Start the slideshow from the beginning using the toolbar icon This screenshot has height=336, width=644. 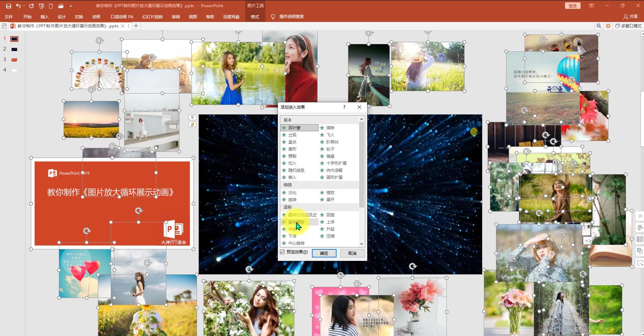click(41, 6)
